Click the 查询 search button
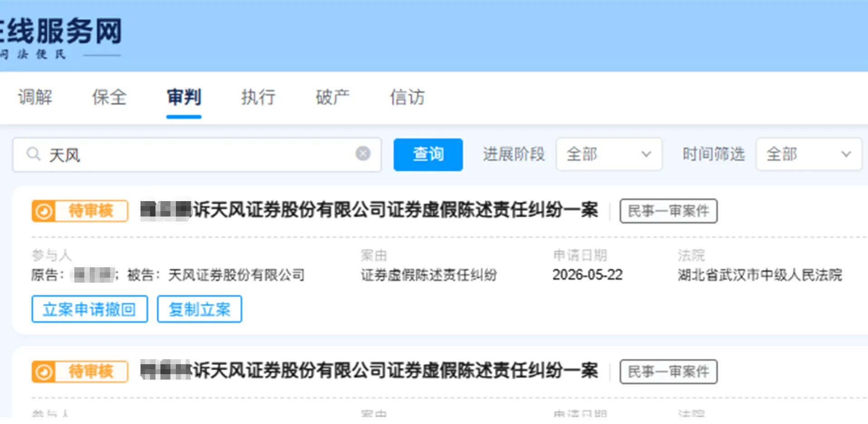Viewport: 868px width, 424px height. click(x=428, y=154)
